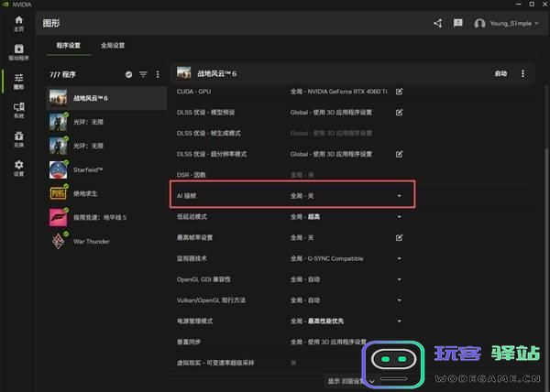Open the Redeem (兑换) gift icon

click(18, 139)
